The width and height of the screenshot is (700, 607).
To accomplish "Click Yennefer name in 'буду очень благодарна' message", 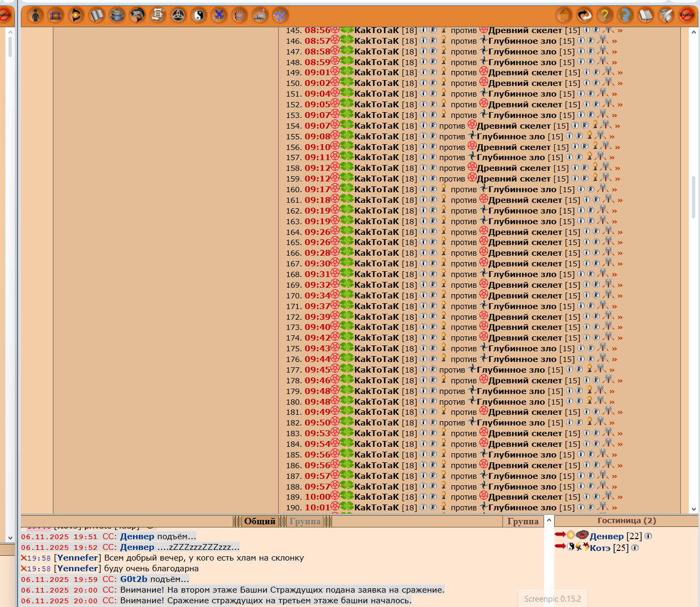I will (x=77, y=569).
